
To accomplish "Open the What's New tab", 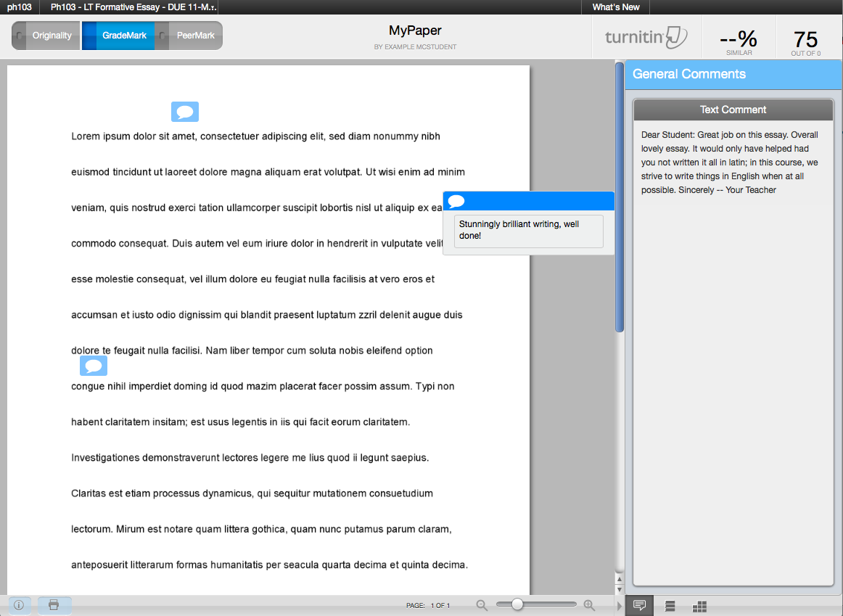I will click(x=616, y=7).
